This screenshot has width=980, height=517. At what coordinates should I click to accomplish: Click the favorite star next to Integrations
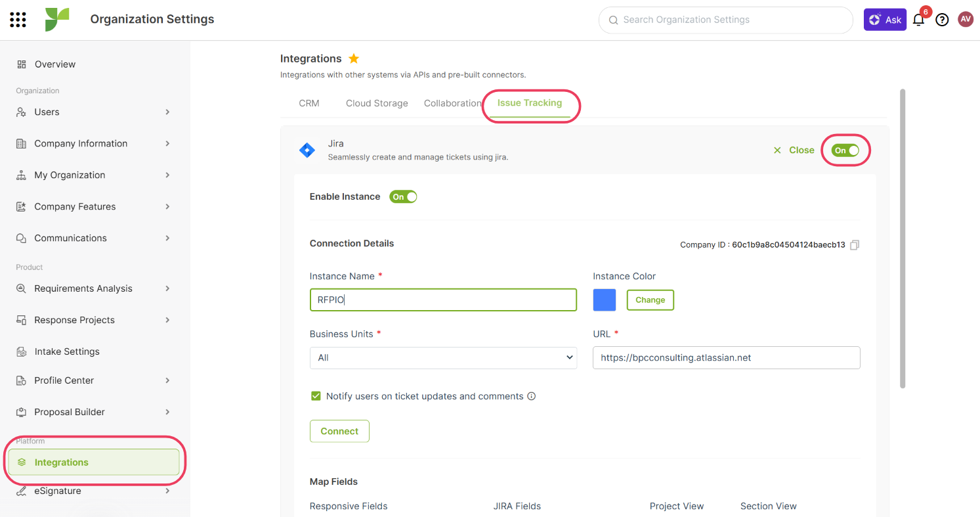coord(354,58)
